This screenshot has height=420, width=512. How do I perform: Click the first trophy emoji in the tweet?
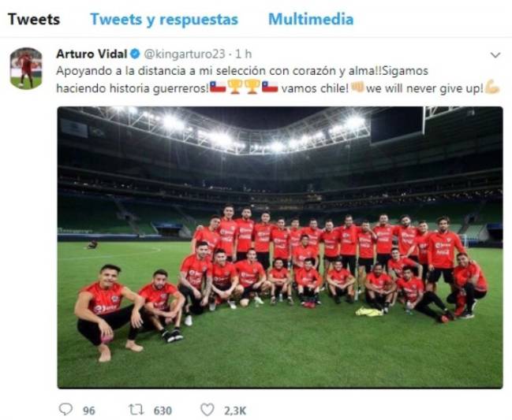235,87
